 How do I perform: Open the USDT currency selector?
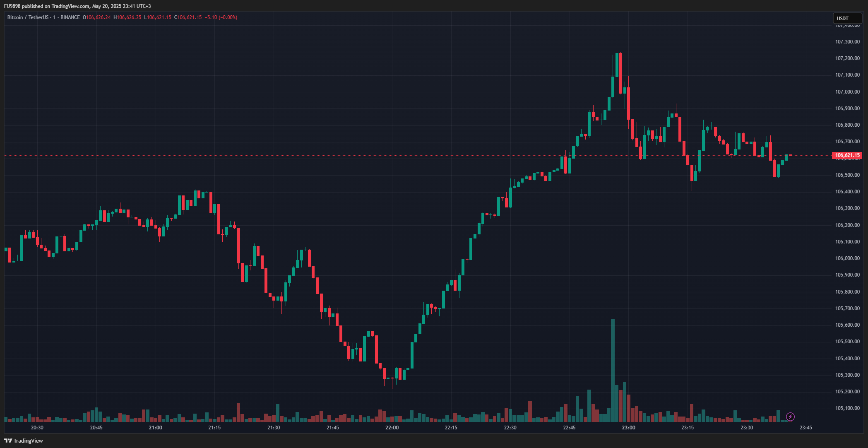click(847, 18)
